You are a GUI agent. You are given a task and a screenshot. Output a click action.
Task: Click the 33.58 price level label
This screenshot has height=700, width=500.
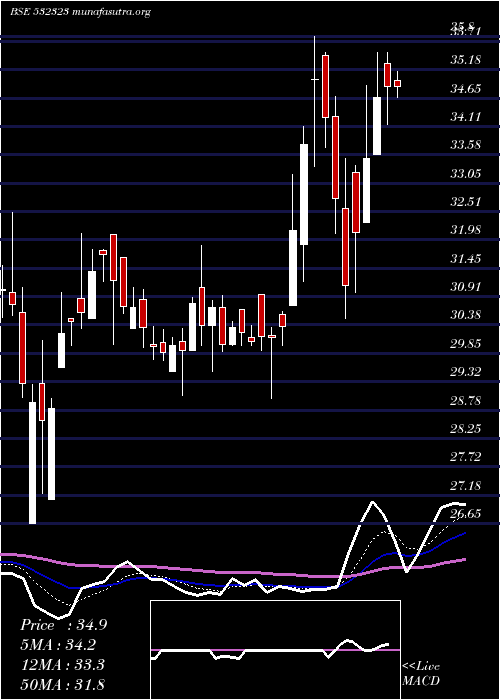click(466, 145)
